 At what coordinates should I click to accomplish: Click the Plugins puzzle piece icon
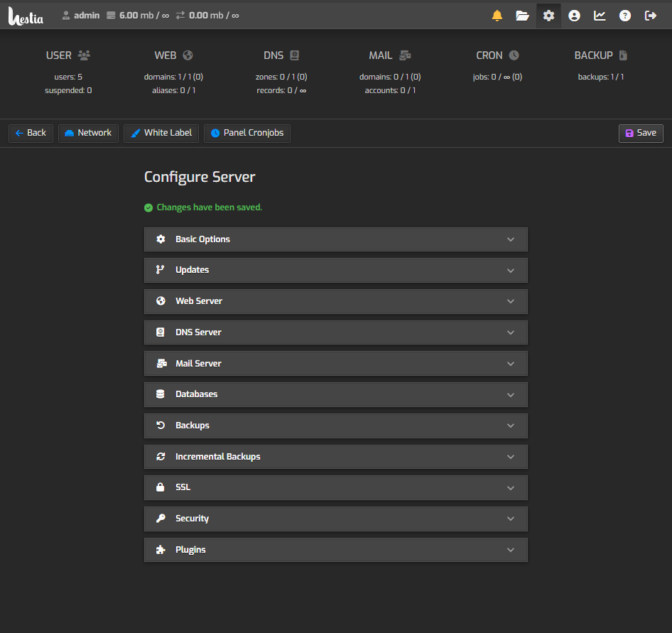161,549
